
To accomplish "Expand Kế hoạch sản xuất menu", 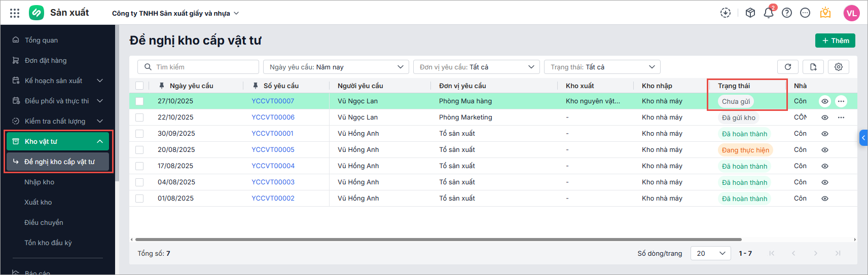I will point(57,81).
